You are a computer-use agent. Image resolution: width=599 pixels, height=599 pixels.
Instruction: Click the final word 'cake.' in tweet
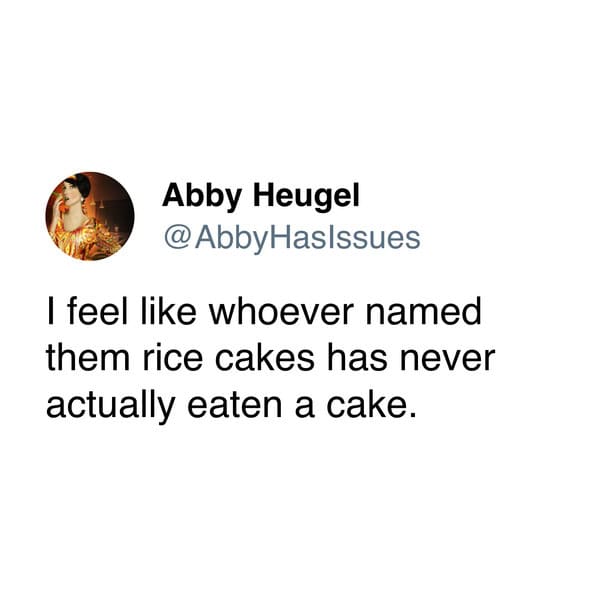click(x=371, y=405)
